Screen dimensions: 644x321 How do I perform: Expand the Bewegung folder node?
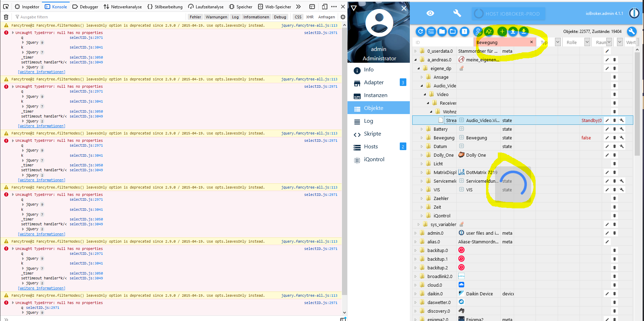pos(422,138)
